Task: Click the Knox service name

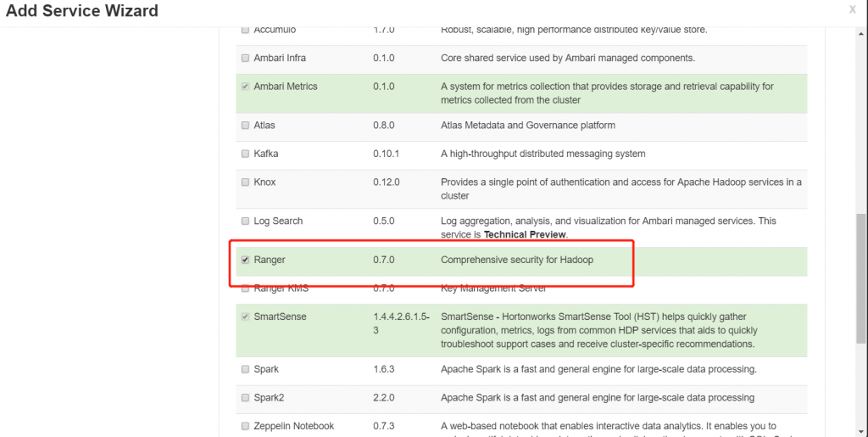Action: point(264,182)
